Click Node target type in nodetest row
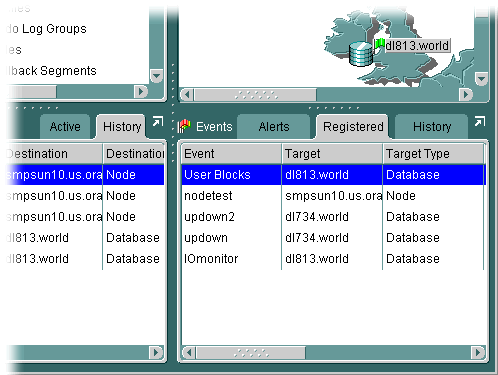The width and height of the screenshot is (498, 375). pos(401,196)
